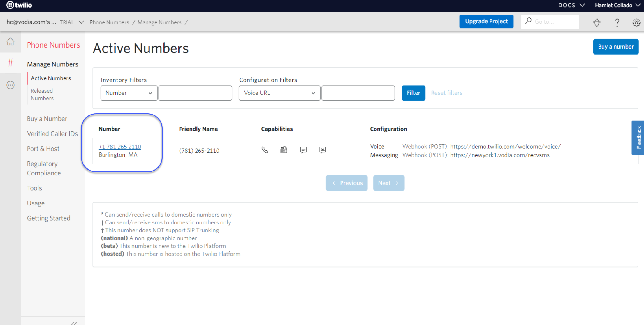Click the Previous pagination button
This screenshot has width=644, height=325.
click(346, 183)
